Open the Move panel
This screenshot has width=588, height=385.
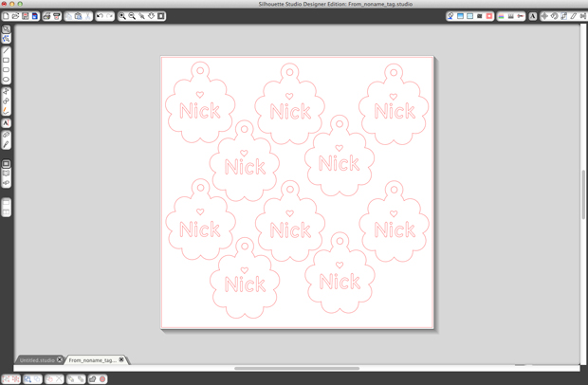click(544, 16)
